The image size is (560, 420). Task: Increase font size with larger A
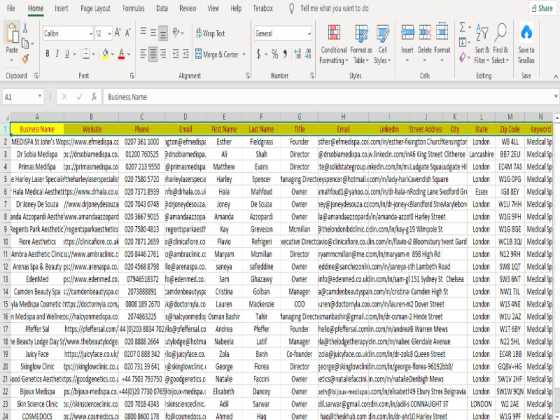(x=117, y=34)
